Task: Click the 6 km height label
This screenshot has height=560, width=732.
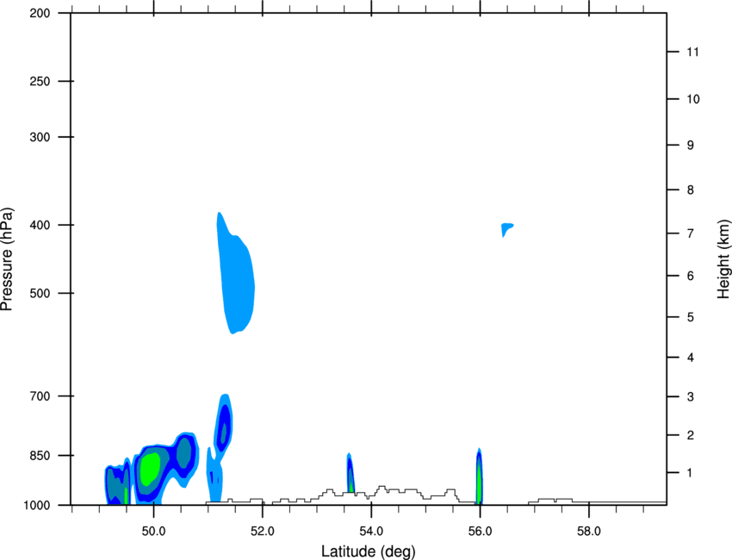Action: point(691,276)
